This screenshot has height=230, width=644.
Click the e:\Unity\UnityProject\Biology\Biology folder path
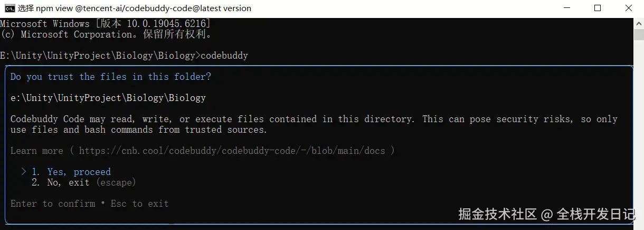108,98
